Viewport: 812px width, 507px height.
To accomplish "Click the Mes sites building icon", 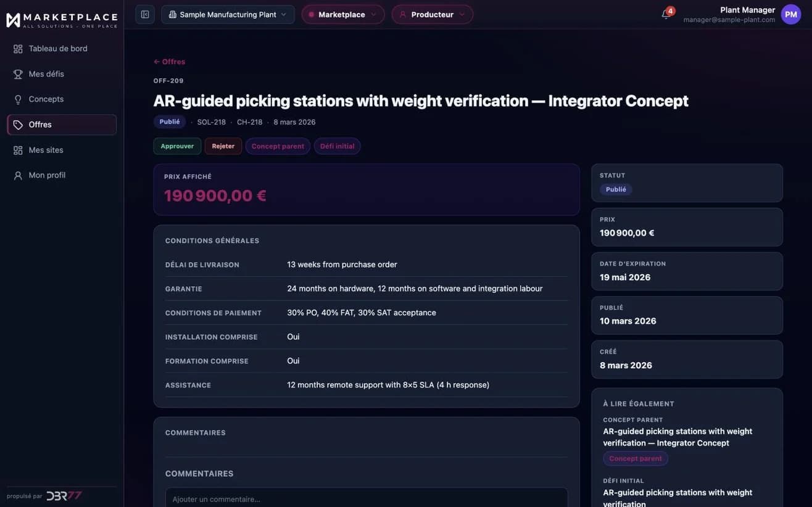I will [x=18, y=150].
